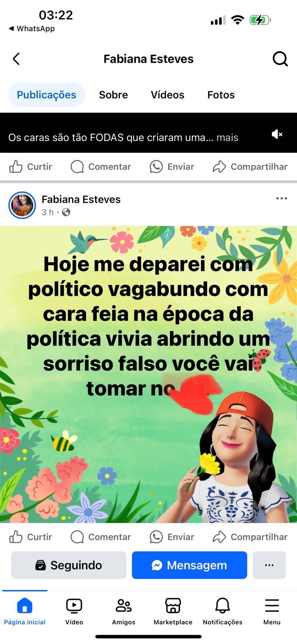
Task: Send the flower post via WhatsApp Enviar
Action: coord(172,537)
